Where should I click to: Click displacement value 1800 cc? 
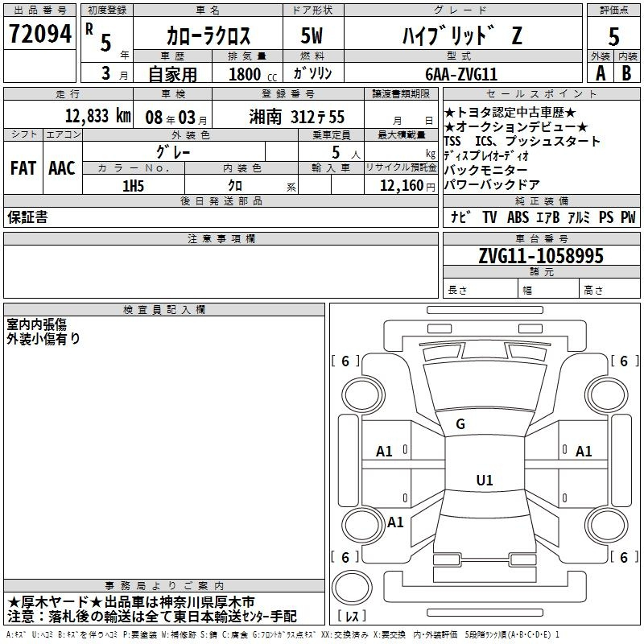coord(253,74)
